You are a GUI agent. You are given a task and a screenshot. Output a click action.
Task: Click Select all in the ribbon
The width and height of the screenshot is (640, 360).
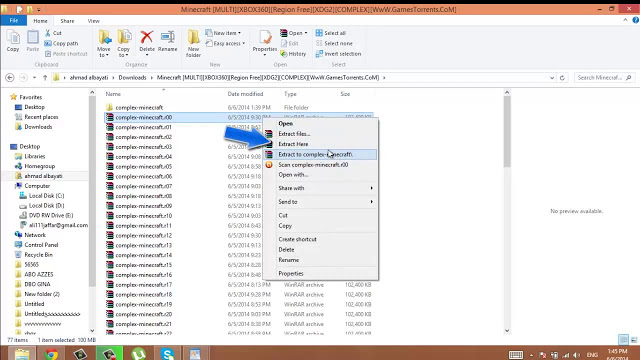pos(331,33)
